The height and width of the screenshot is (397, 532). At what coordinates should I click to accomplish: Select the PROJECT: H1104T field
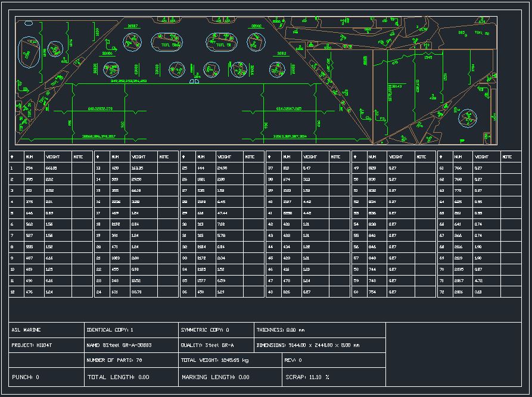tap(32, 345)
